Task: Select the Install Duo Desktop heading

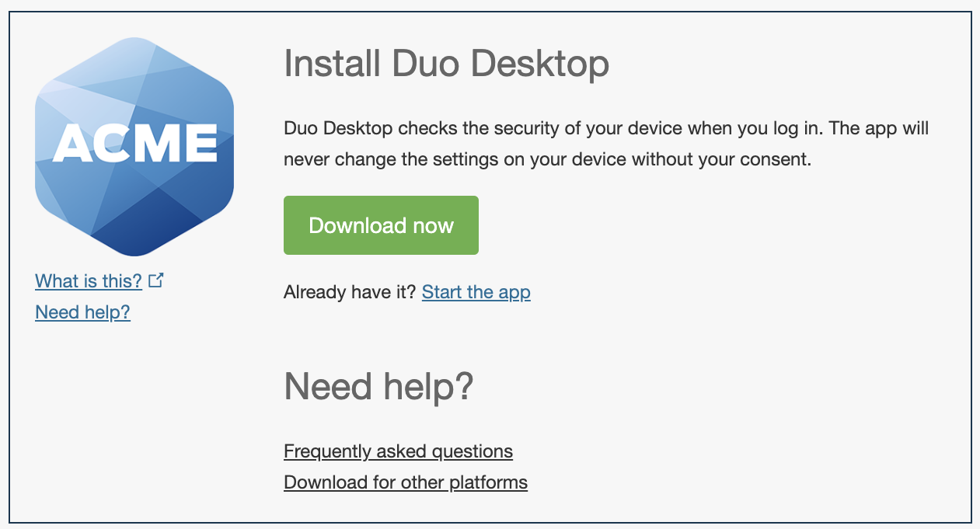Action: coord(447,64)
